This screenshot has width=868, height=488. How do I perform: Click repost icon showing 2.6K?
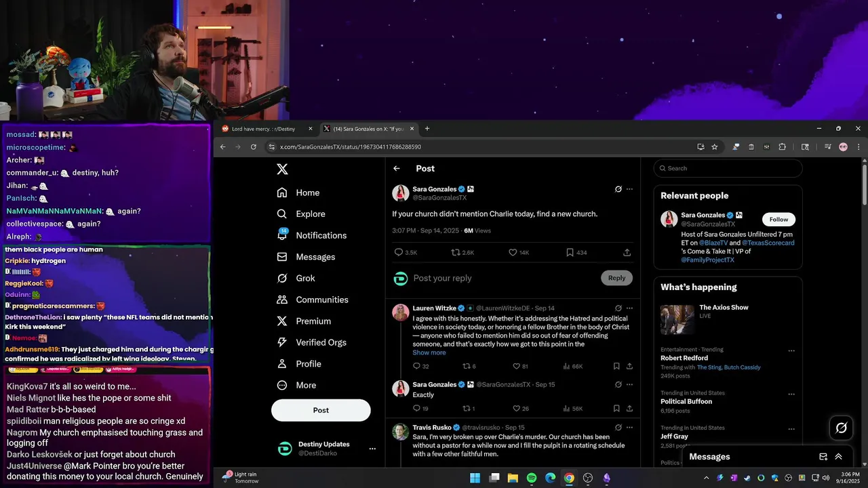coord(456,252)
